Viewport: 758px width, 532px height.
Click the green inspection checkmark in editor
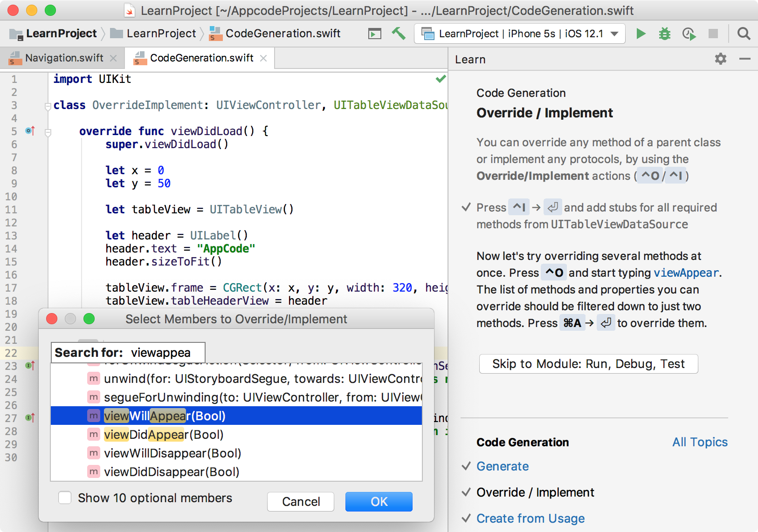tap(441, 79)
